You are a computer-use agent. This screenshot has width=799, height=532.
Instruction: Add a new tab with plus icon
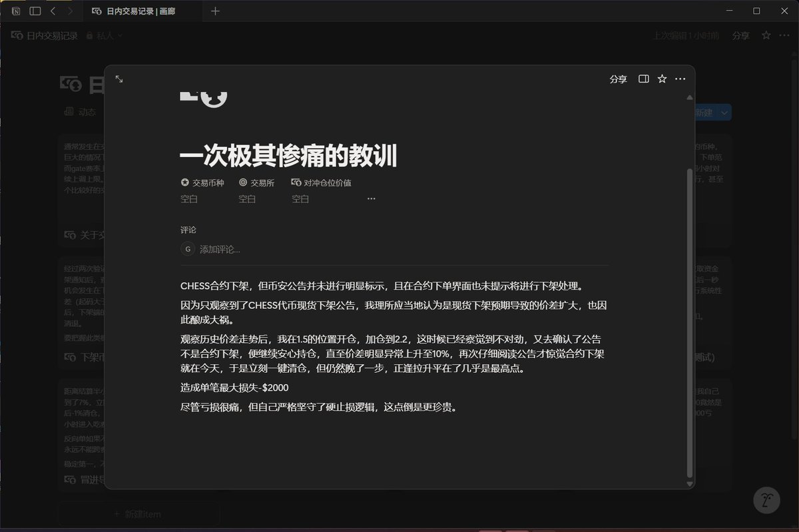tap(215, 11)
